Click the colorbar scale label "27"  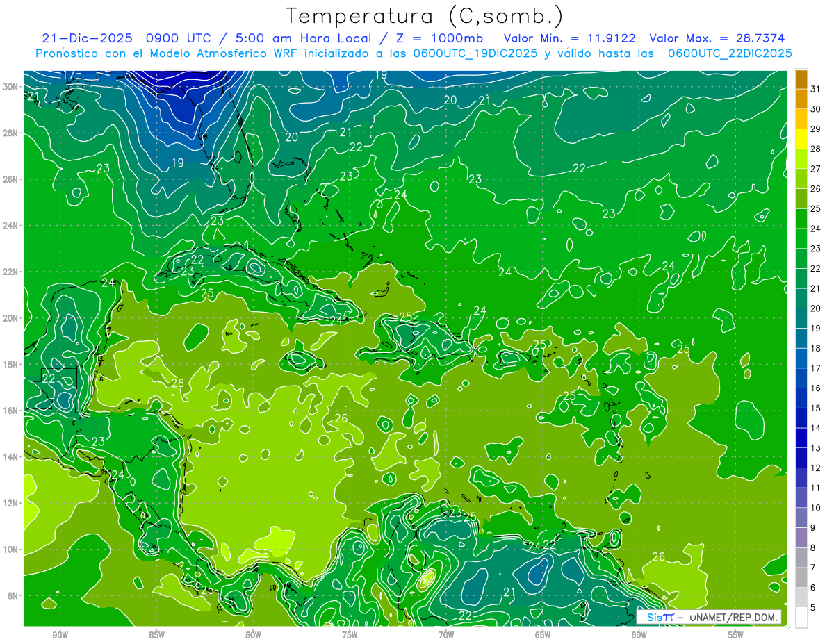pos(816,169)
